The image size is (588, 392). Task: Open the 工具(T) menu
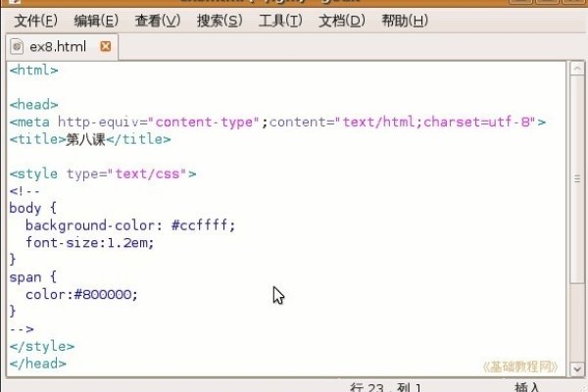click(280, 21)
